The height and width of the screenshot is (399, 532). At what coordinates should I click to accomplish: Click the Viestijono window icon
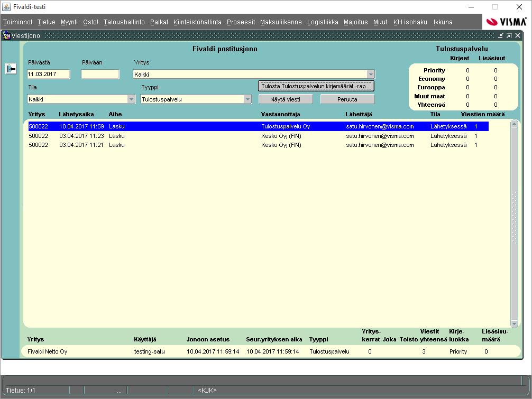pyautogui.click(x=6, y=35)
